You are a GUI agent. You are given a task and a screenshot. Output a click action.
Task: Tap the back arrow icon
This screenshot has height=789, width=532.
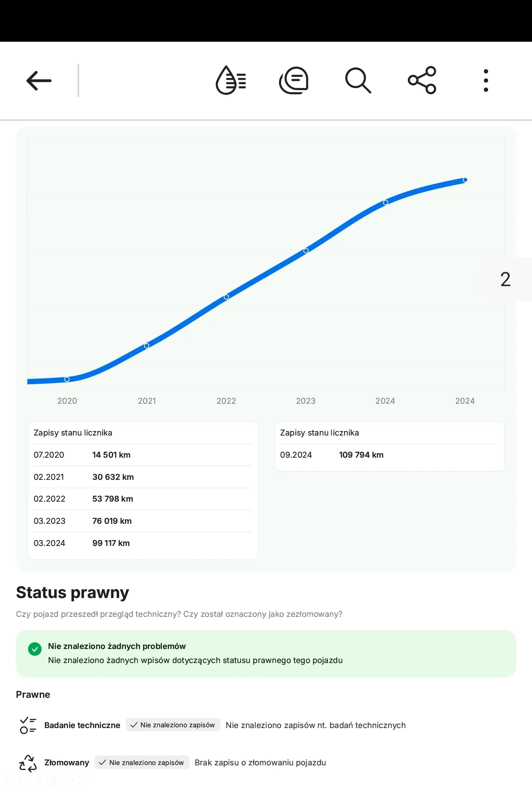coord(39,81)
